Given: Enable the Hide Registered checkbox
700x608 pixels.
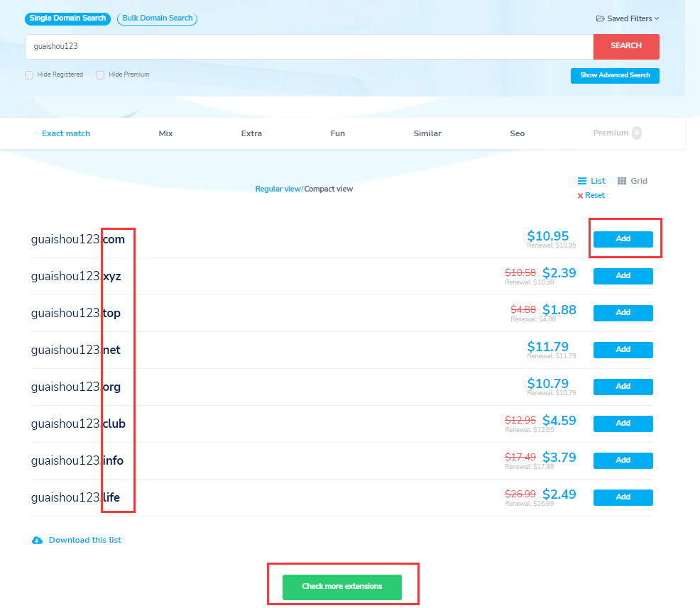Looking at the screenshot, I should (29, 75).
